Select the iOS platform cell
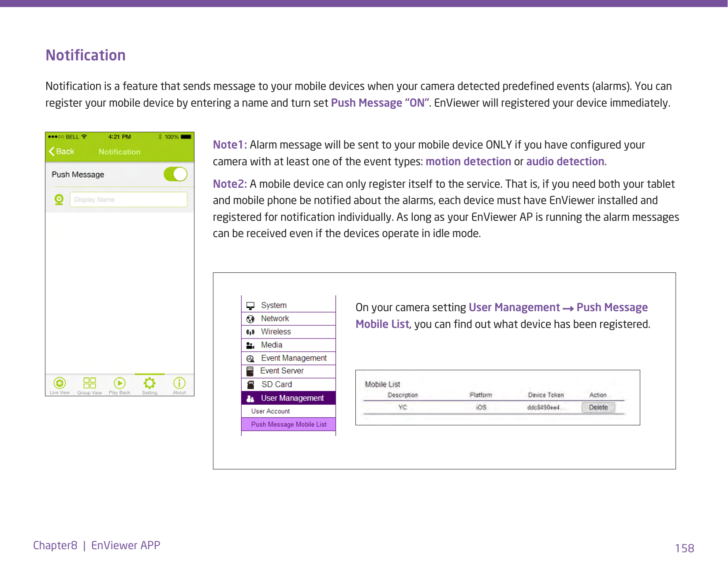Viewport: 728px width, 562px height. click(481, 407)
